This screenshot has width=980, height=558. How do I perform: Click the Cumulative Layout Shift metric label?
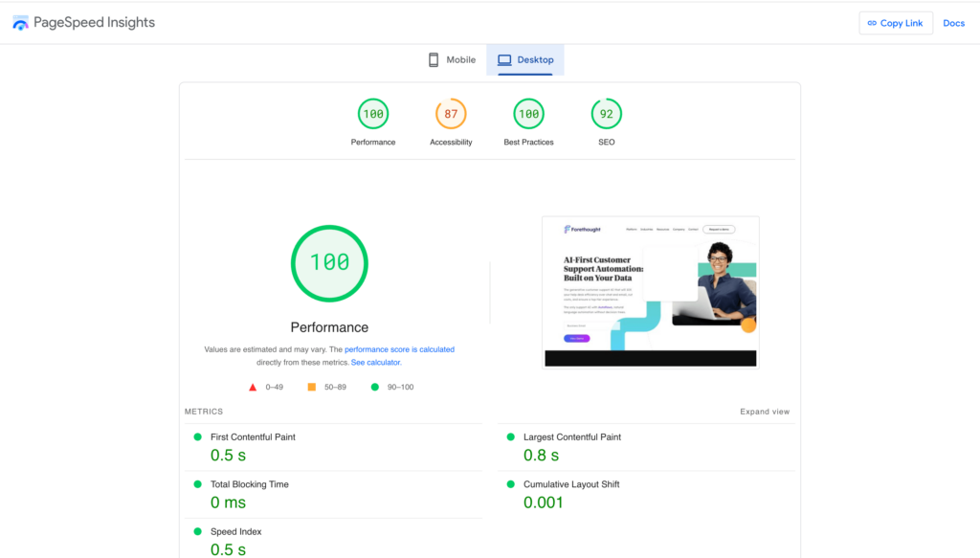(x=571, y=484)
